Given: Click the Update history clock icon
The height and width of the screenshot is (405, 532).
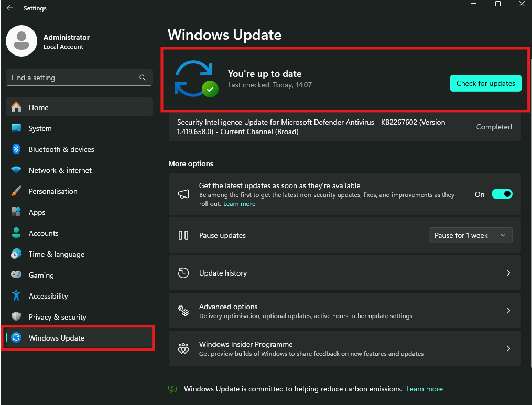Looking at the screenshot, I should click(x=183, y=273).
